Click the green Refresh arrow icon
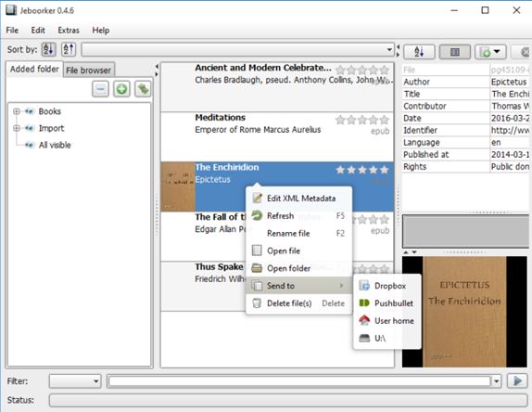The height and width of the screenshot is (412, 532). pos(257,215)
